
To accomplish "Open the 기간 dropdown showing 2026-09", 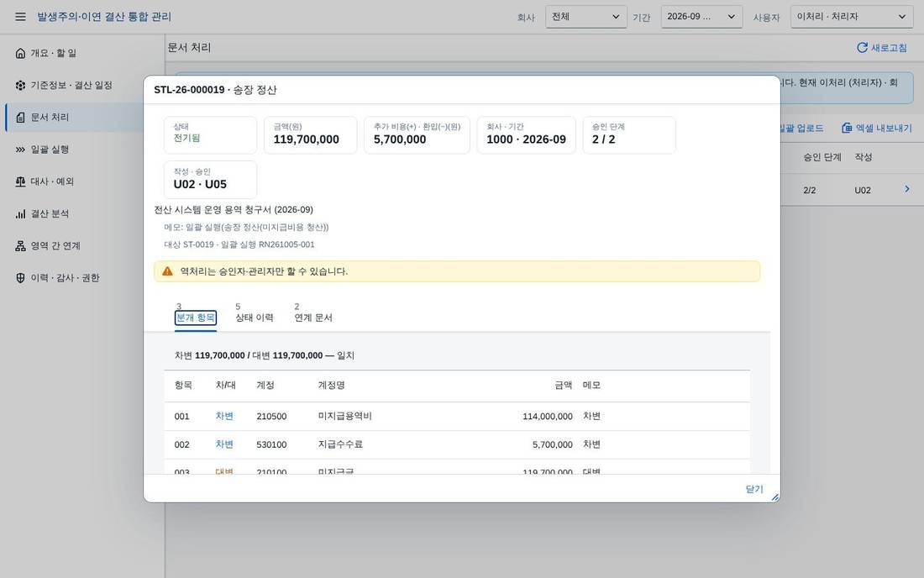I will [x=701, y=17].
